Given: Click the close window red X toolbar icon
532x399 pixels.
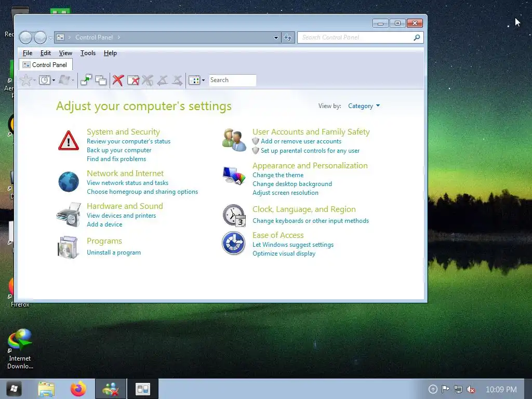Looking at the screenshot, I should (x=134, y=81).
